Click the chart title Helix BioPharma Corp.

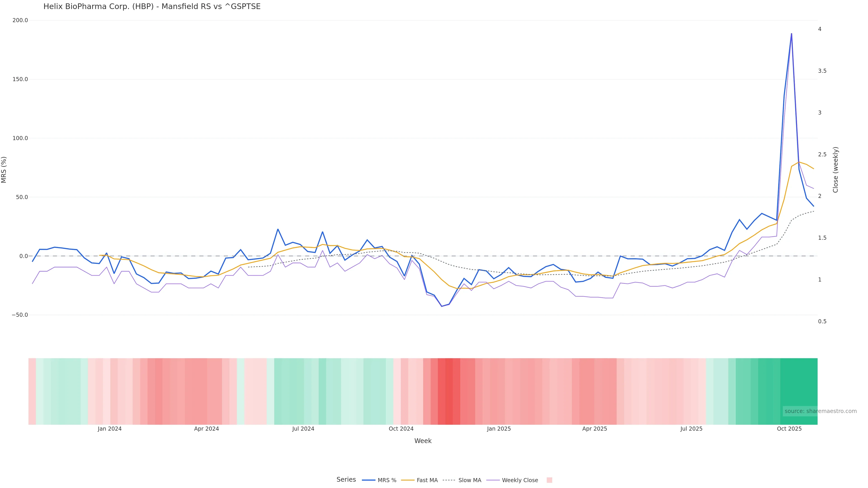[152, 6]
